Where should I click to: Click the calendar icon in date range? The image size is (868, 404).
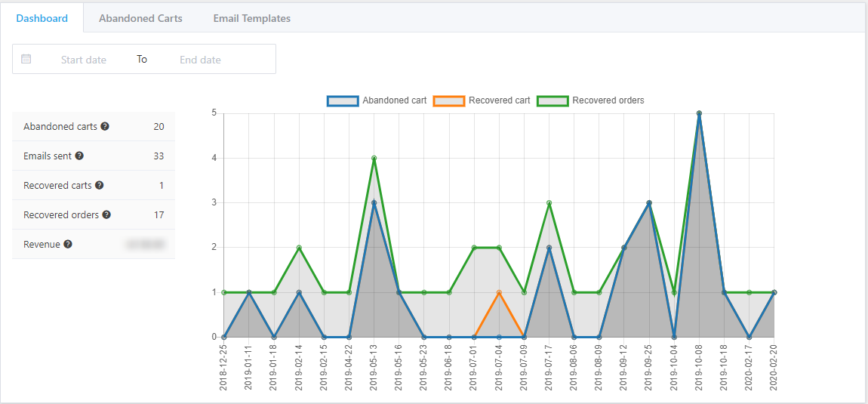(x=26, y=59)
